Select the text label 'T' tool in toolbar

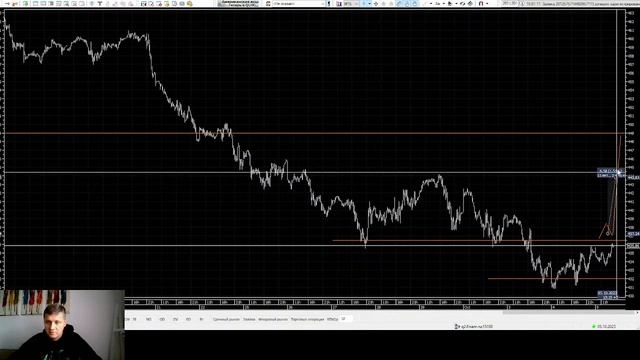pos(100,3)
